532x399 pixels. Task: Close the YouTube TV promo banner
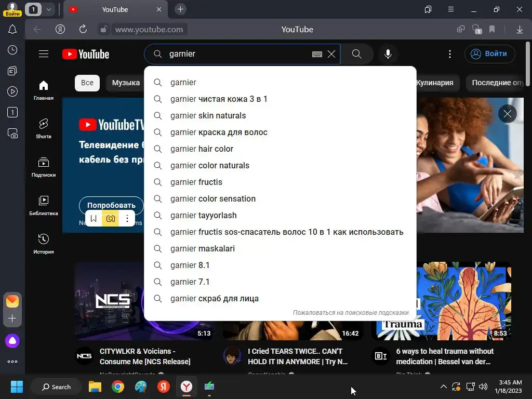point(507,114)
